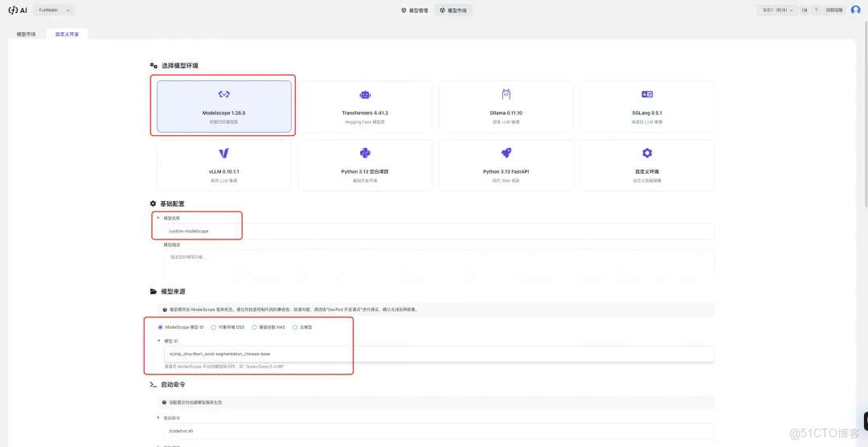Select the 无模型 radio button
The height and width of the screenshot is (447, 868).
[295, 327]
